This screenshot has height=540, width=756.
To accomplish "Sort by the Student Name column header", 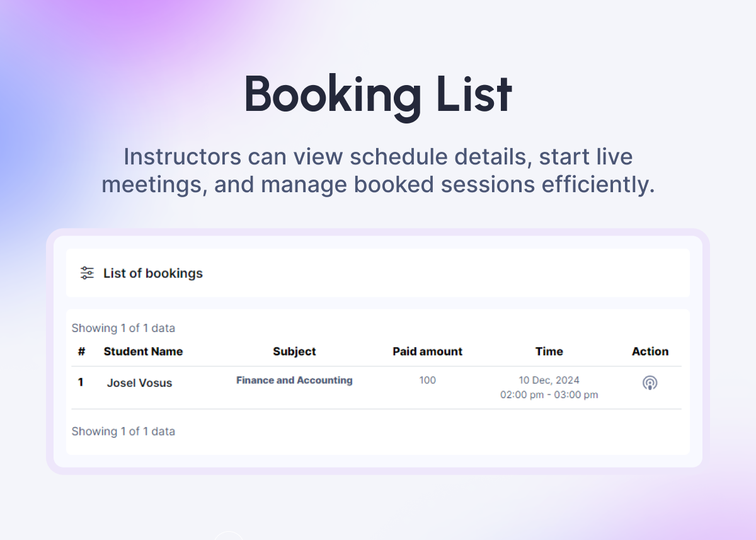I will [143, 352].
